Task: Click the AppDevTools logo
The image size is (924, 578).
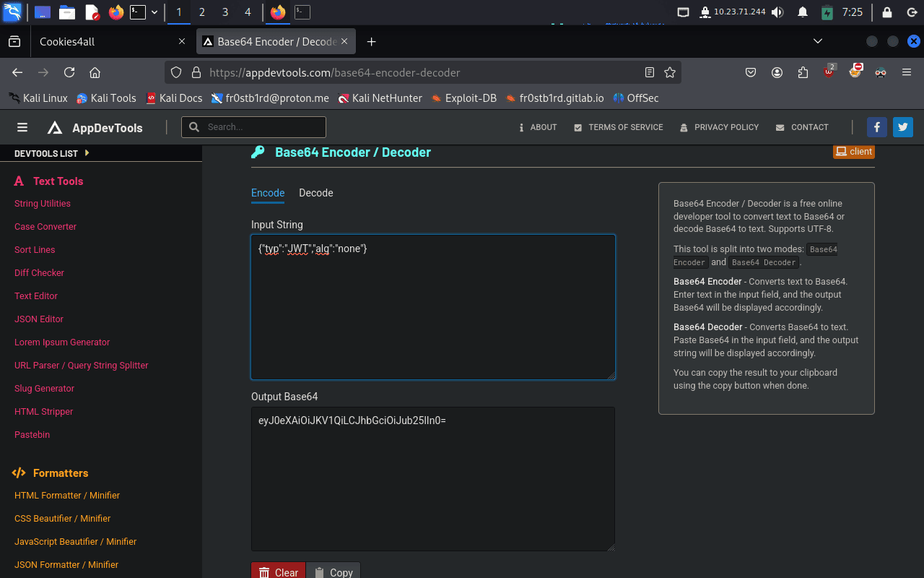Action: click(95, 128)
